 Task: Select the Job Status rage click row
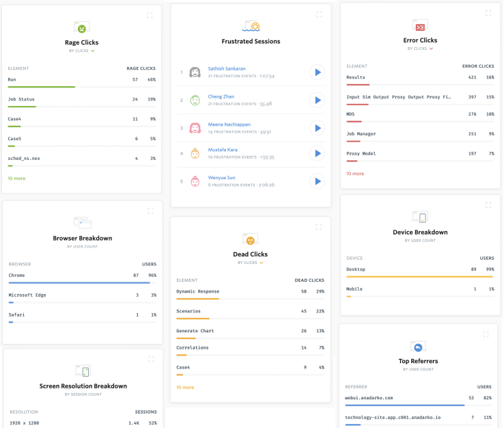(x=82, y=102)
